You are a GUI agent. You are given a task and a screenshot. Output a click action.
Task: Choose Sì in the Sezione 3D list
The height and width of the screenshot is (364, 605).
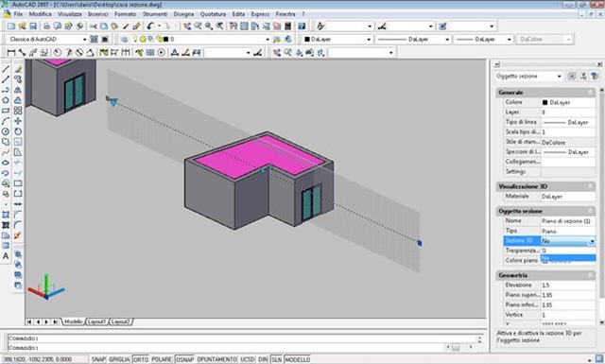click(568, 251)
